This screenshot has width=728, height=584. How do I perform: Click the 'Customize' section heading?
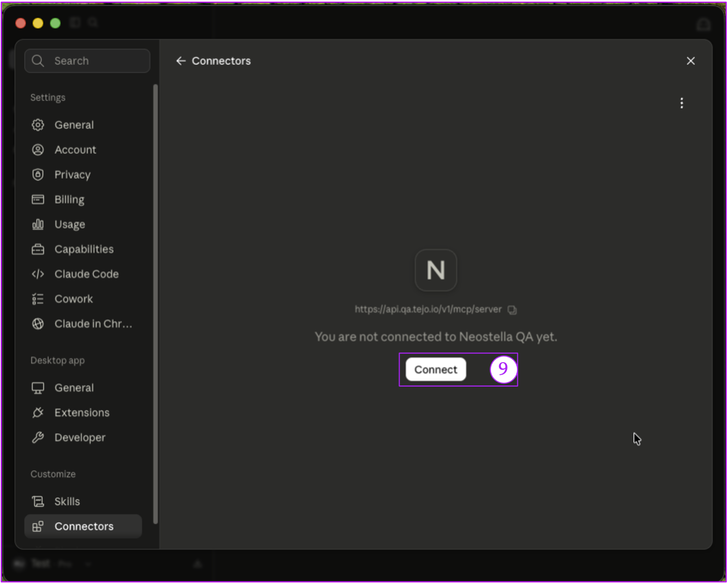tap(53, 474)
